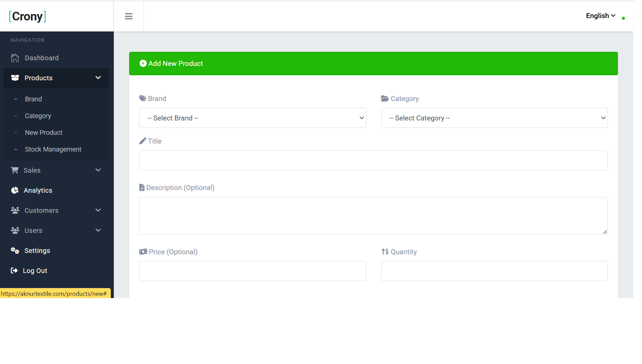Click the Brand tag icon
The width and height of the screenshot is (642, 364).
(x=143, y=98)
